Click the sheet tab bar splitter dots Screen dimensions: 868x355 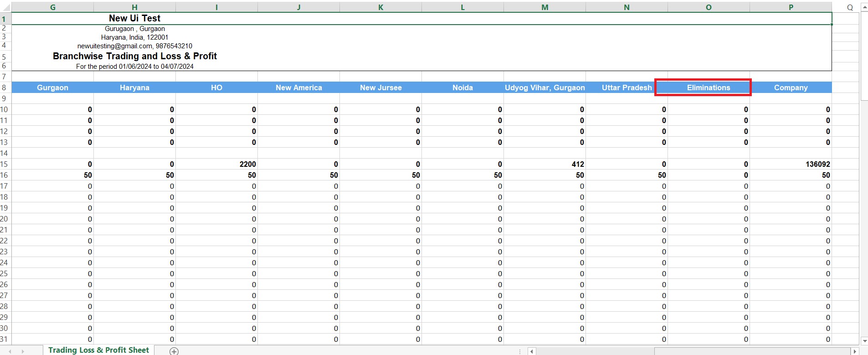click(x=520, y=351)
